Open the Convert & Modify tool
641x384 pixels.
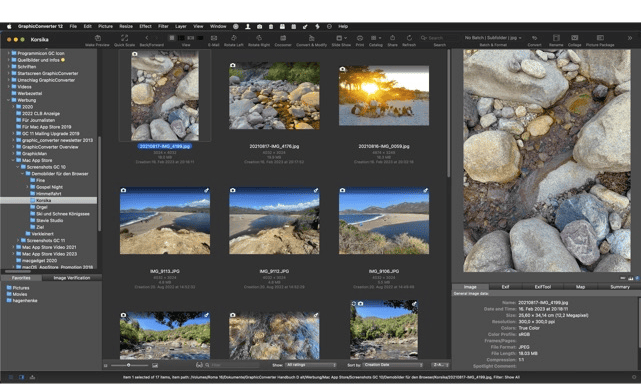tap(312, 38)
